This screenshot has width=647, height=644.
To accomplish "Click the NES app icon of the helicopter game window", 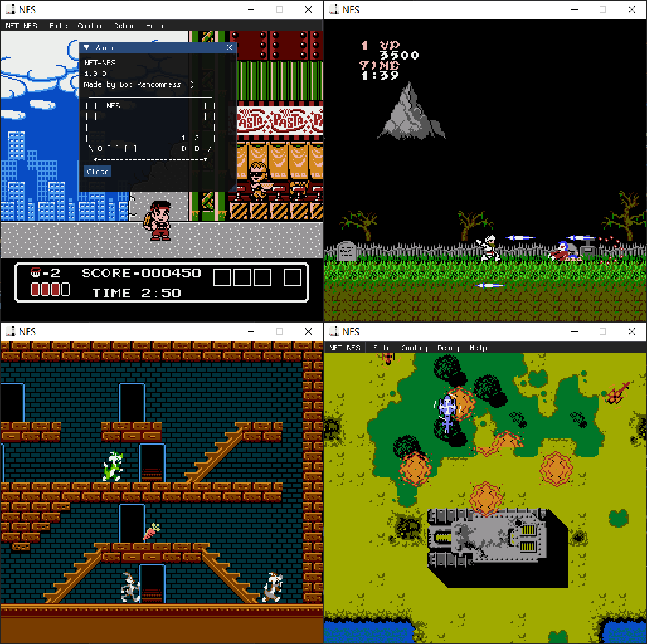I will 334,331.
